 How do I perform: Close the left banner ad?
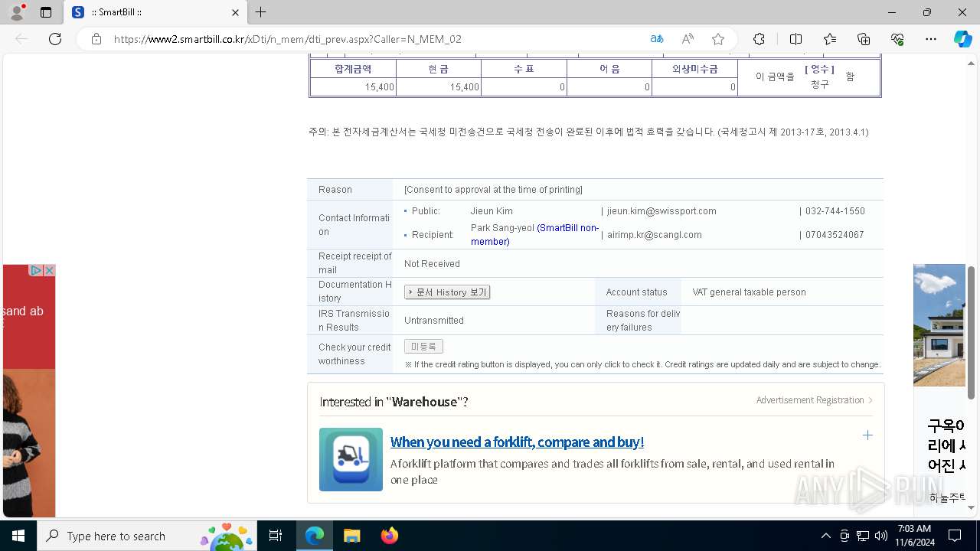click(49, 270)
